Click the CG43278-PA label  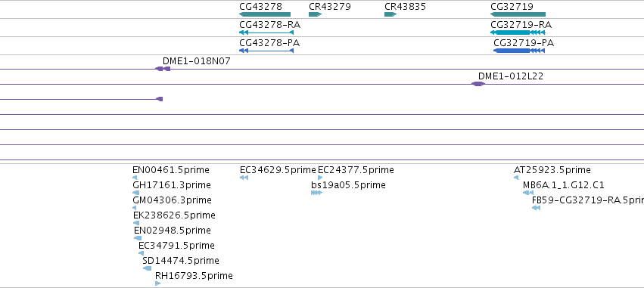coord(269,43)
